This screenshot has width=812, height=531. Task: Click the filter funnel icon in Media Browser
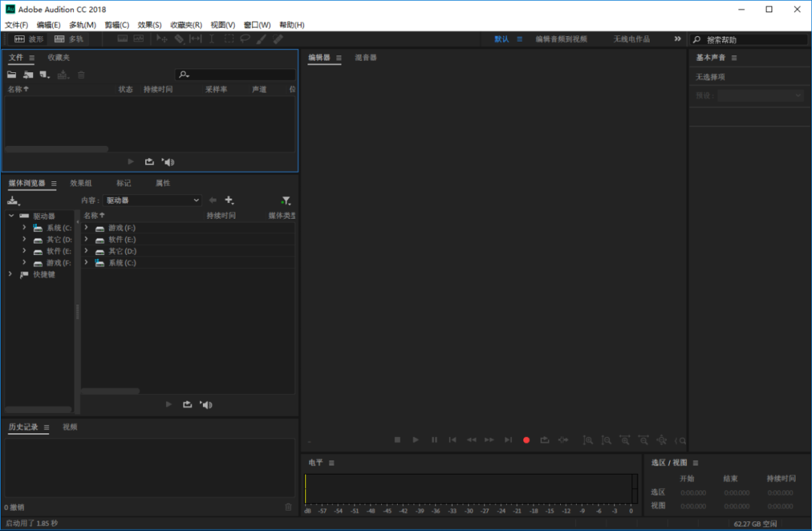click(286, 201)
